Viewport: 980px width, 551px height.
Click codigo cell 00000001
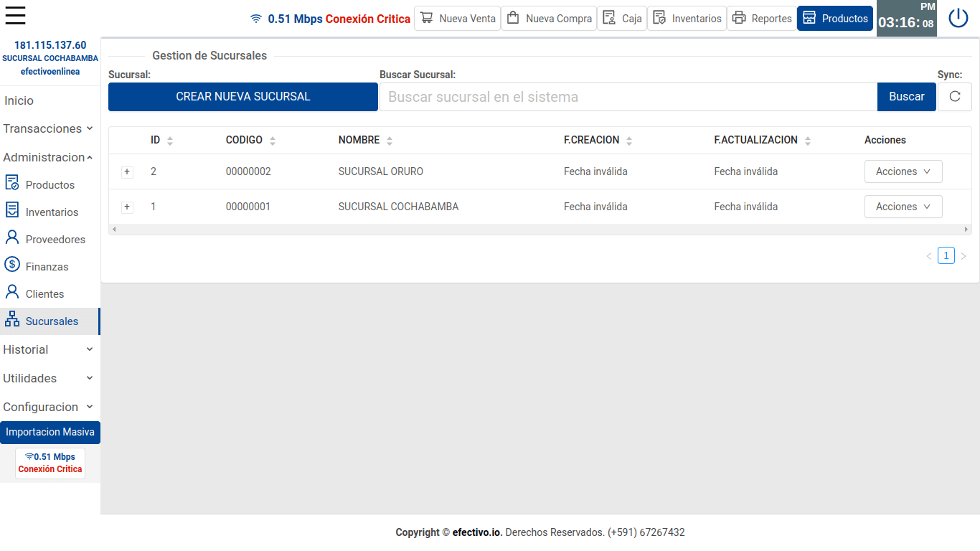click(x=248, y=207)
